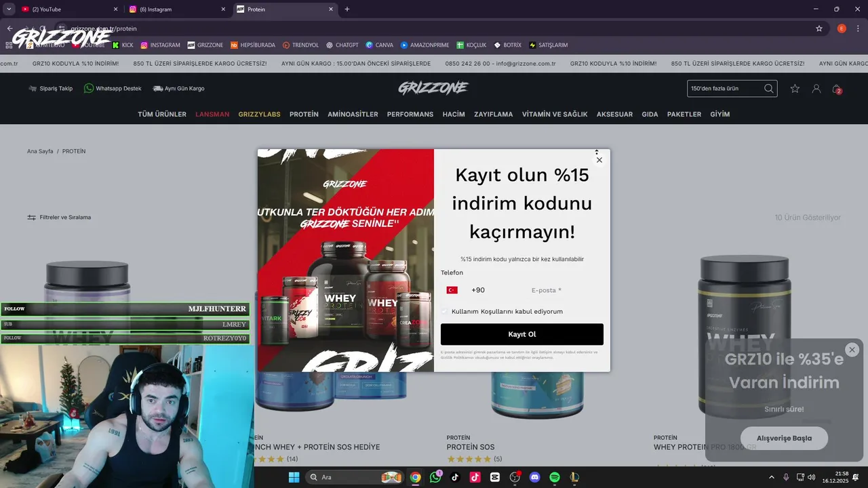Open the Chrome profile avatar
The height and width of the screenshot is (488, 868).
[842, 28]
